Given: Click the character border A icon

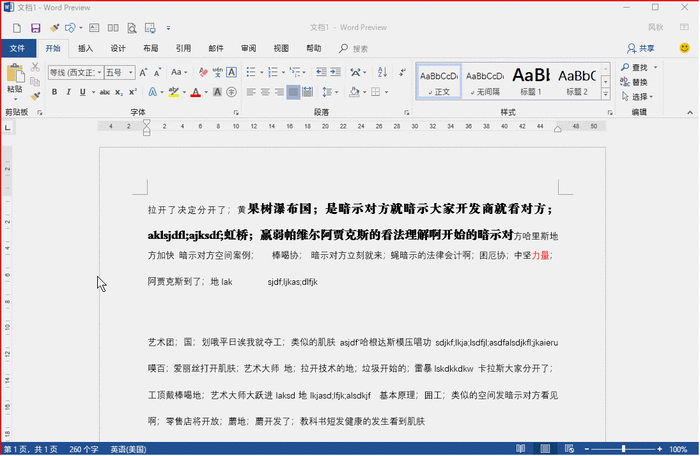Looking at the screenshot, I should [x=231, y=72].
